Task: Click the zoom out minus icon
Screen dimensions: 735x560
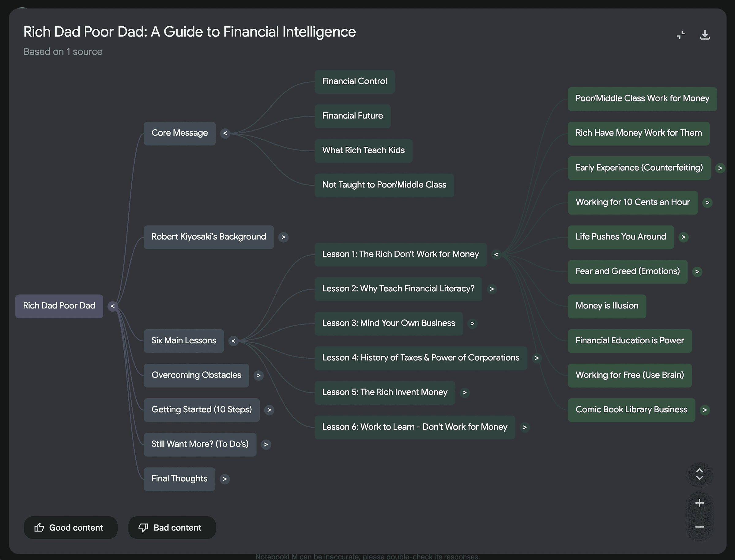Action: click(699, 527)
